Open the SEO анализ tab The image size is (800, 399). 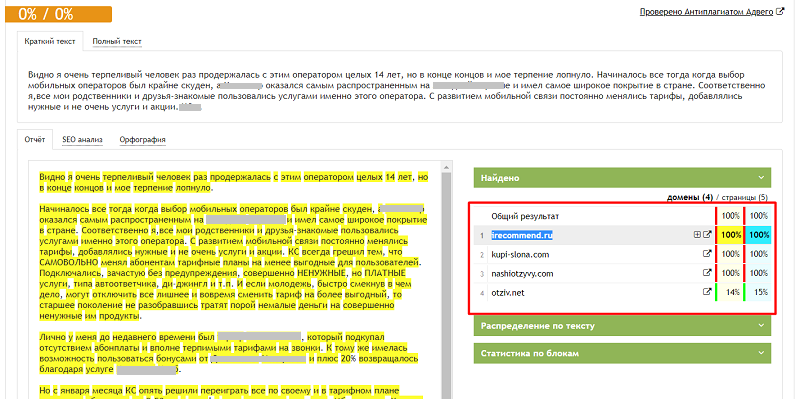click(83, 139)
